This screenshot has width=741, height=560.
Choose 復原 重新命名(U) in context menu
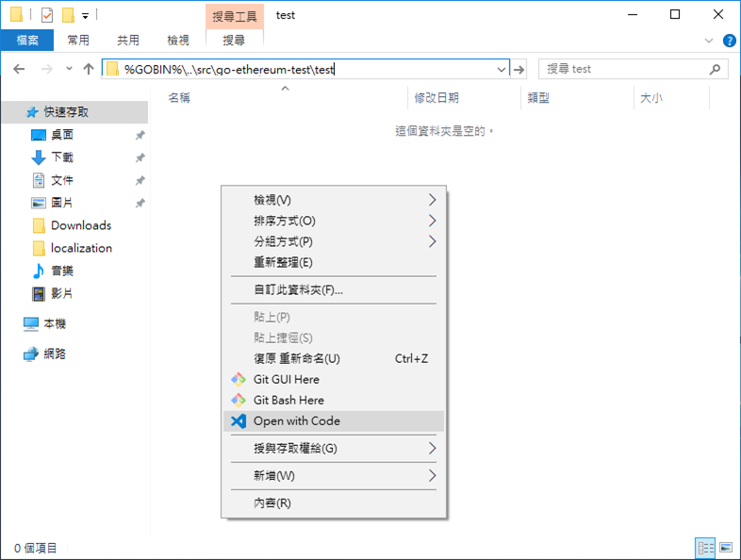(334, 358)
